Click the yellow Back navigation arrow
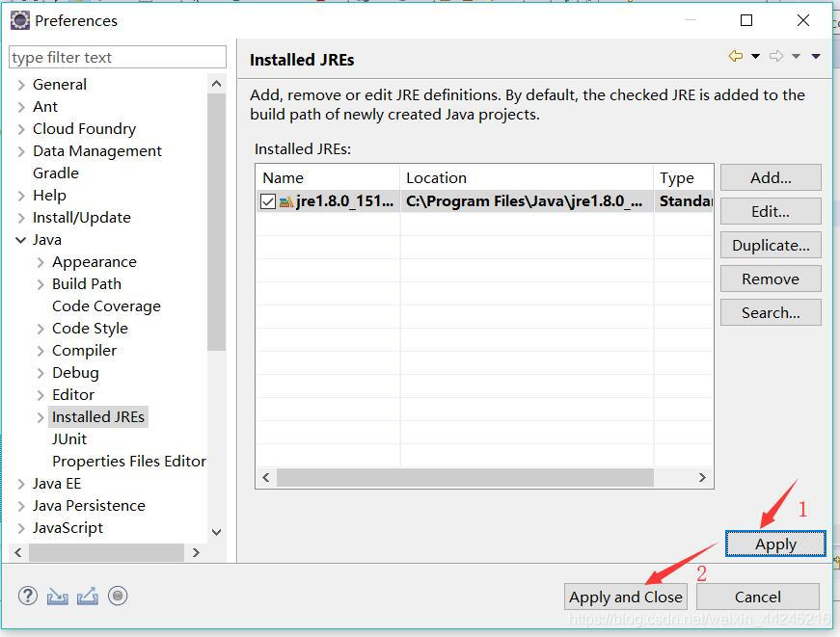 736,56
